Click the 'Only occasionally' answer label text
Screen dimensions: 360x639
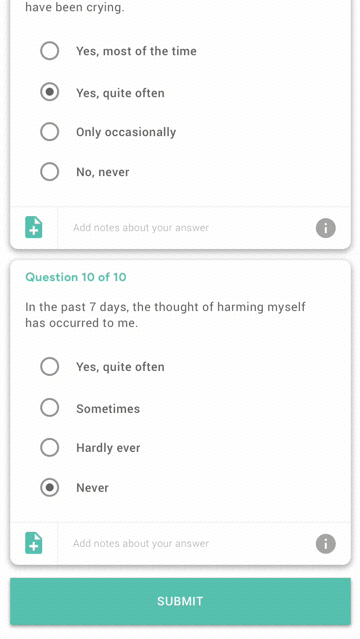coord(126,132)
